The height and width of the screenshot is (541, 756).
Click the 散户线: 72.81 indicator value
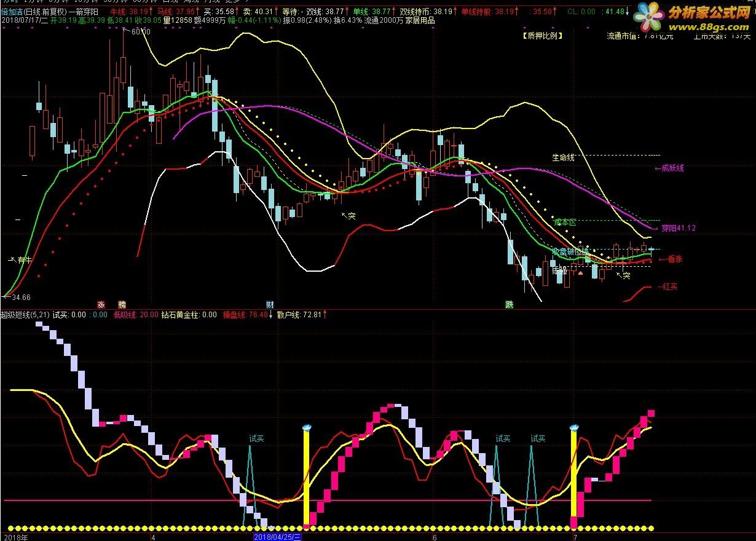point(299,315)
